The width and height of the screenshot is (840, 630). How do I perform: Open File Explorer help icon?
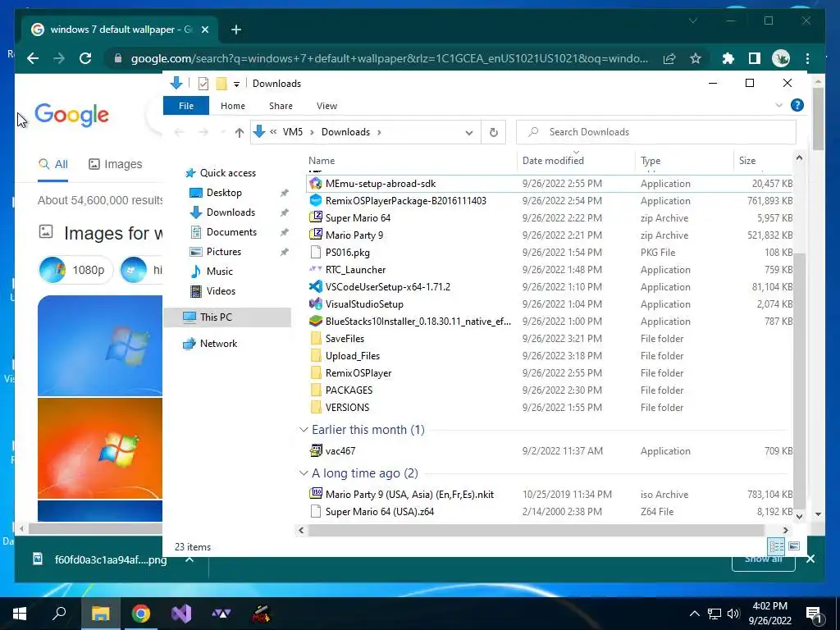(797, 106)
